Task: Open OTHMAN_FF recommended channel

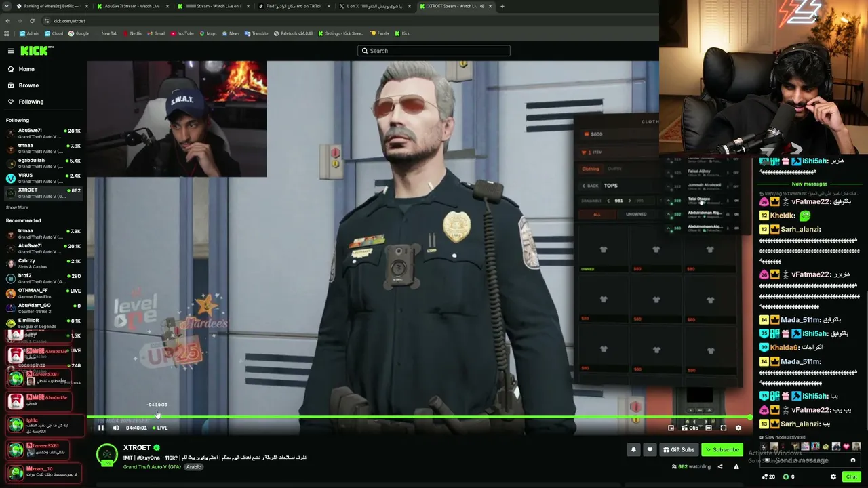Action: 43,293
